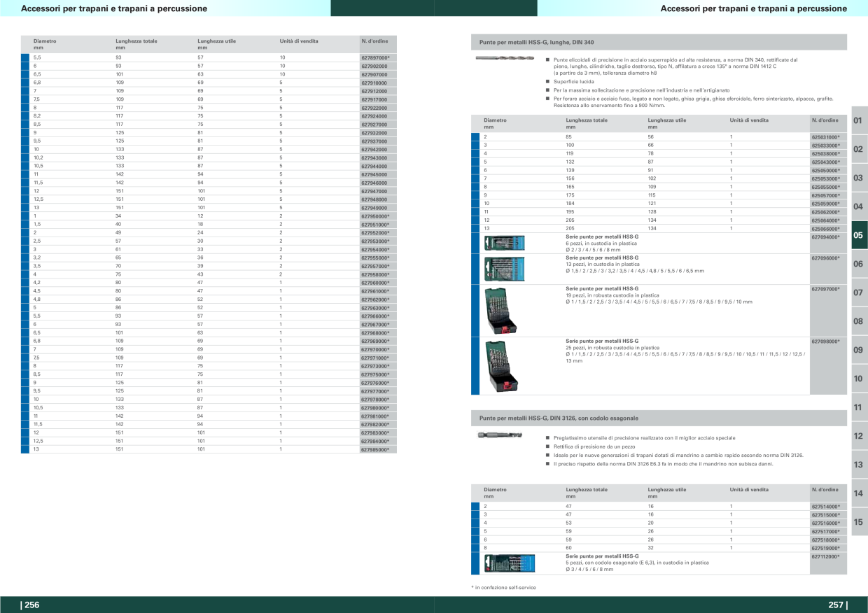This screenshot has width=868, height=613.
Task: Click order number 627910000
Action: [374, 83]
